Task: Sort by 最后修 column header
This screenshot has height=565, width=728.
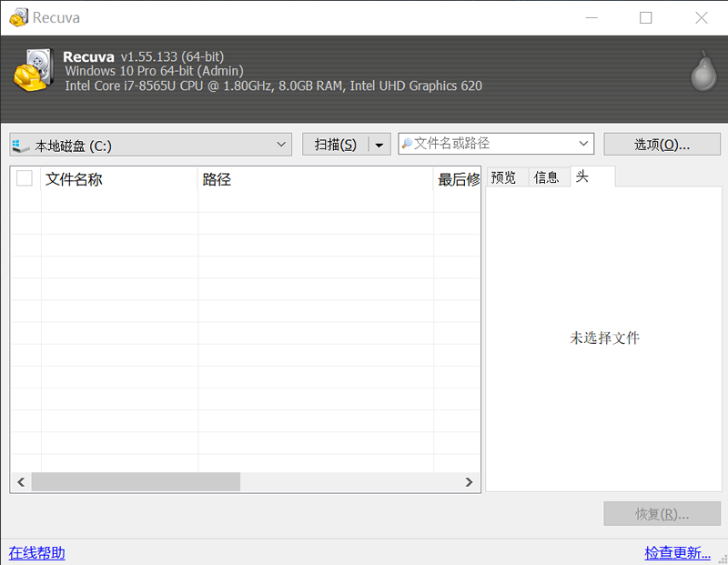Action: point(457,179)
